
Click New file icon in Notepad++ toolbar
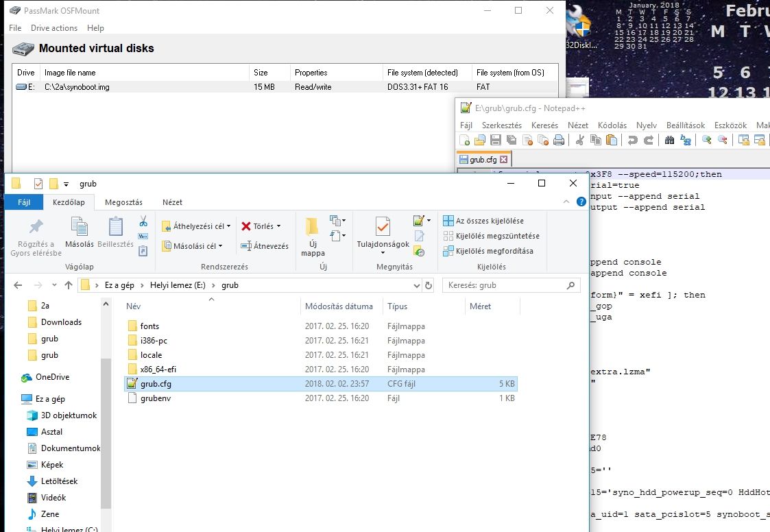[x=464, y=140]
